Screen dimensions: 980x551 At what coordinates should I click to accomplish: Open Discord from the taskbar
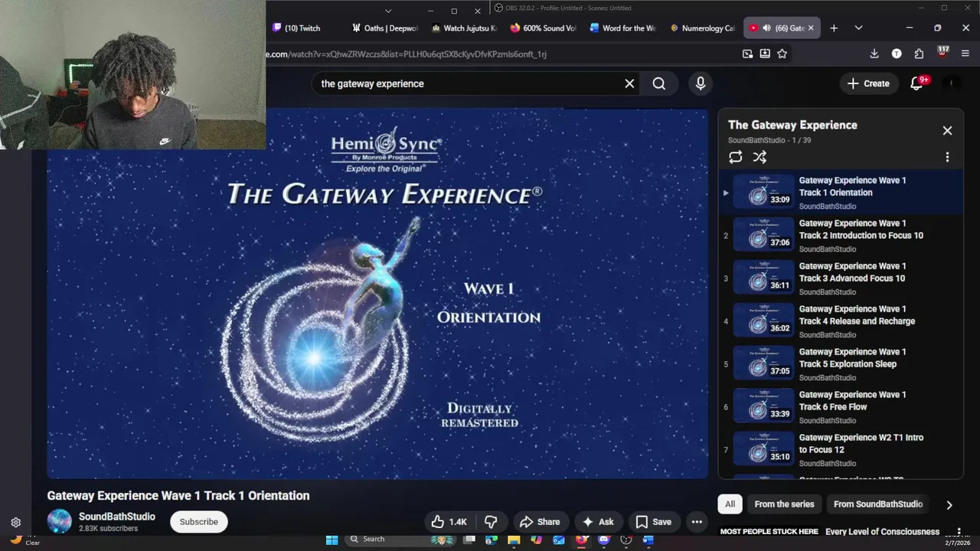(603, 540)
